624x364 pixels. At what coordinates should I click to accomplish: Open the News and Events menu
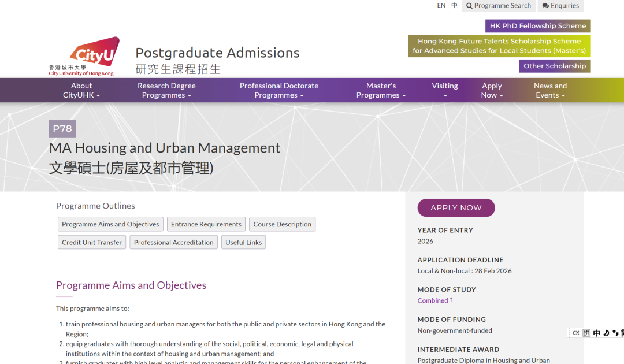click(550, 90)
